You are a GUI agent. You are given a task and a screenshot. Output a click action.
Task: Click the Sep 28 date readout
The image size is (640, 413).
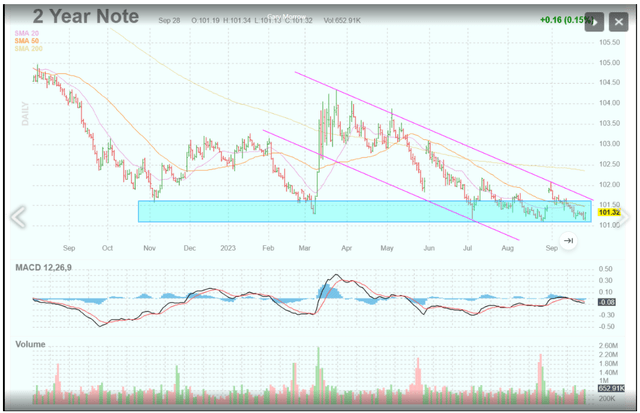(x=169, y=20)
